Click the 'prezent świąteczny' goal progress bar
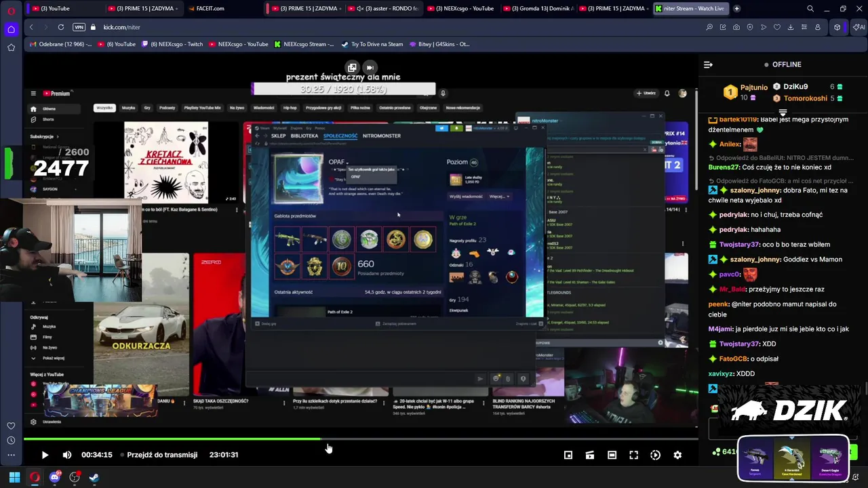This screenshot has height=488, width=868. coord(343,89)
